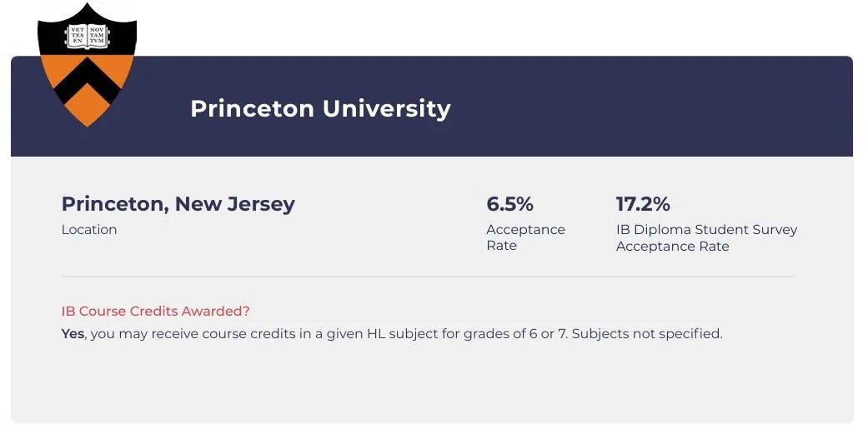868x434 pixels.
Task: Click the open book emblem on shield
Action: [x=87, y=37]
